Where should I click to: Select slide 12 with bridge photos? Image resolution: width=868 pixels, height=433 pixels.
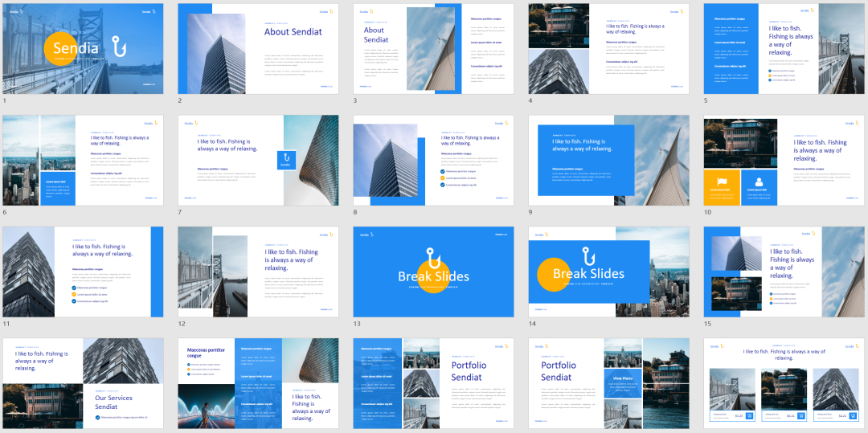[258, 272]
